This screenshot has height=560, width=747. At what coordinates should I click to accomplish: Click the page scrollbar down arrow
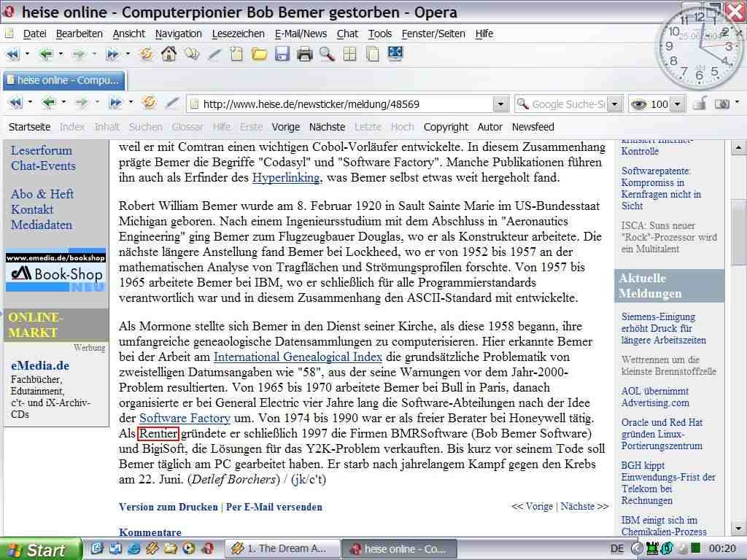(x=738, y=528)
